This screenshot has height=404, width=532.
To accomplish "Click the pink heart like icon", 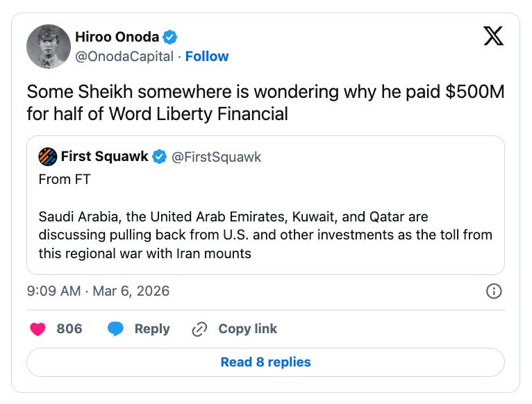I will tap(38, 328).
